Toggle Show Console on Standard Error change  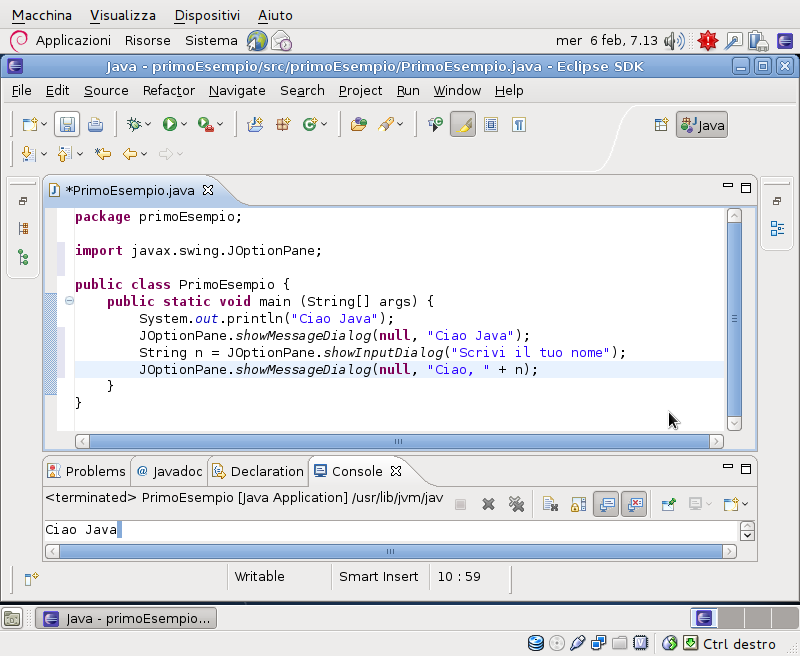click(634, 504)
